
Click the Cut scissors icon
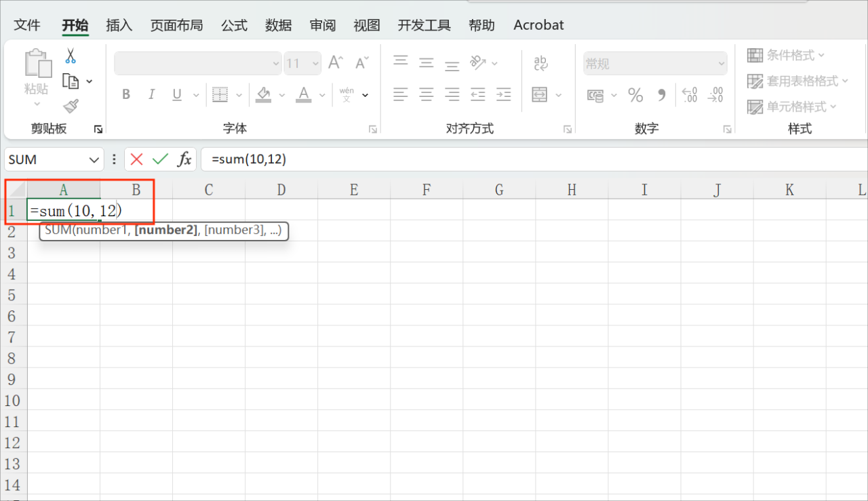[x=71, y=56]
